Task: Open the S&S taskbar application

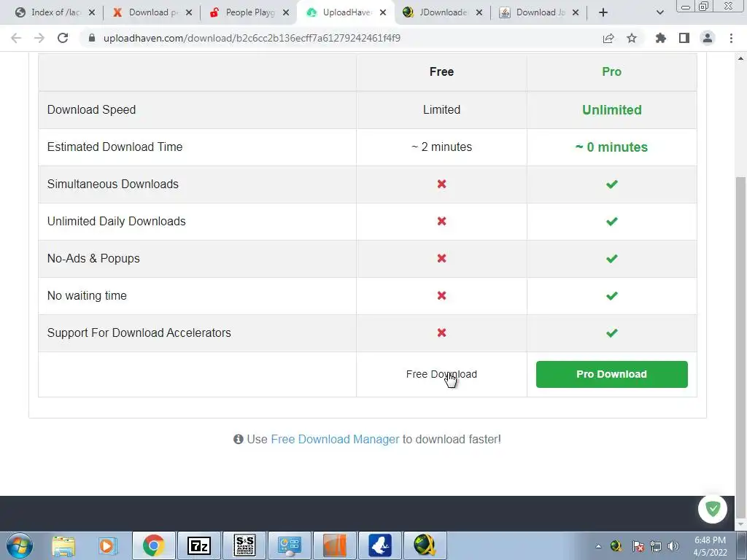Action: [245, 545]
